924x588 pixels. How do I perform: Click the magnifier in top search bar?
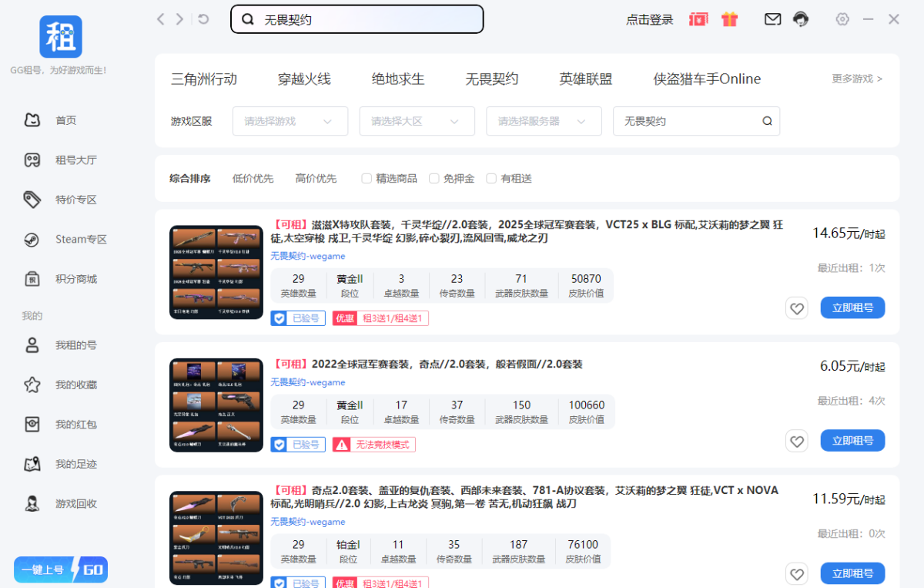pos(248,20)
